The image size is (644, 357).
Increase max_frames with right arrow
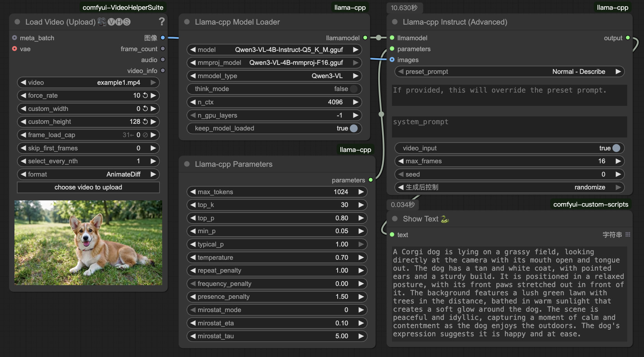(618, 161)
